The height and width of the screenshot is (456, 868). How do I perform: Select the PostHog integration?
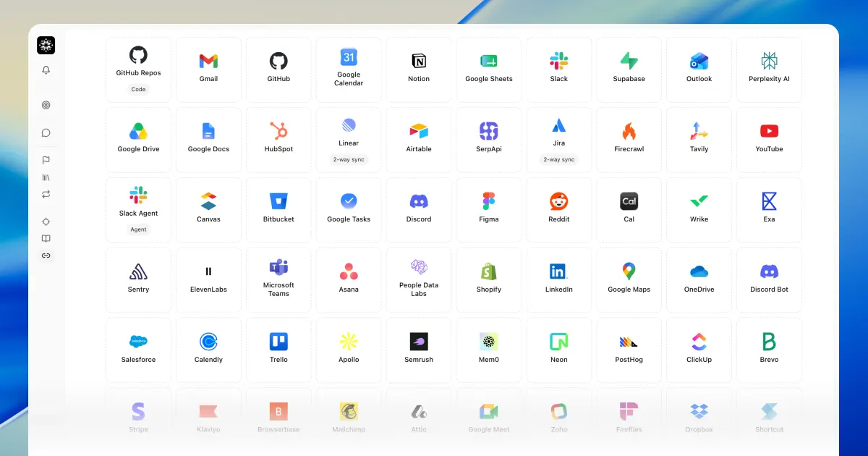click(629, 350)
